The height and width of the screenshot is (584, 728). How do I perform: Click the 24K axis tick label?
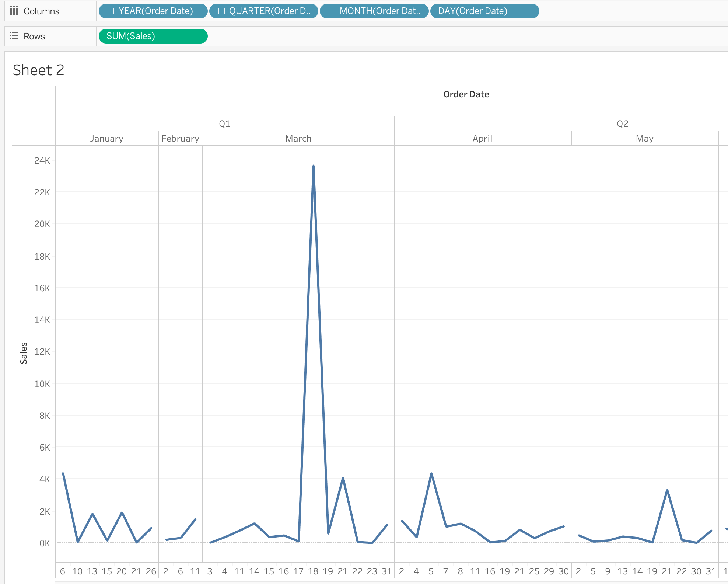[42, 160]
